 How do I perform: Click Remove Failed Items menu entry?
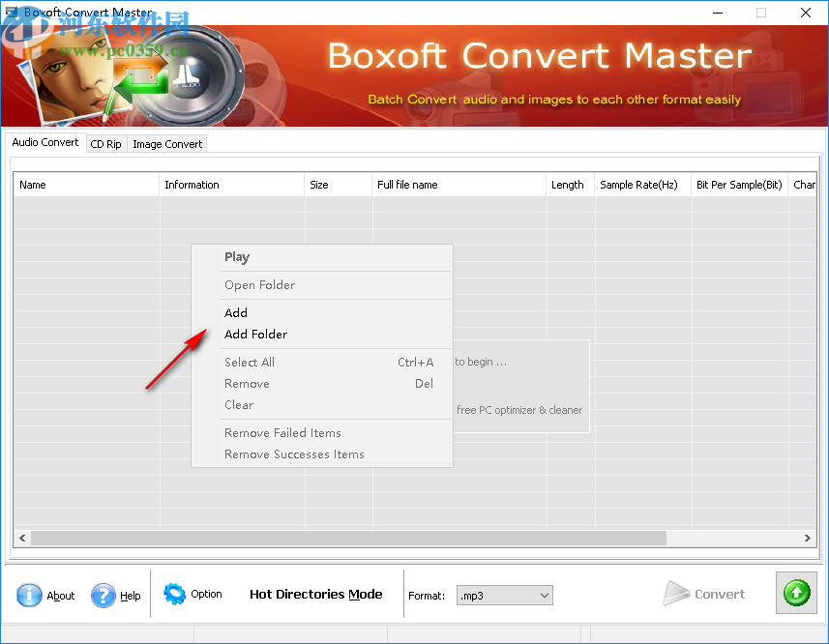coord(282,432)
